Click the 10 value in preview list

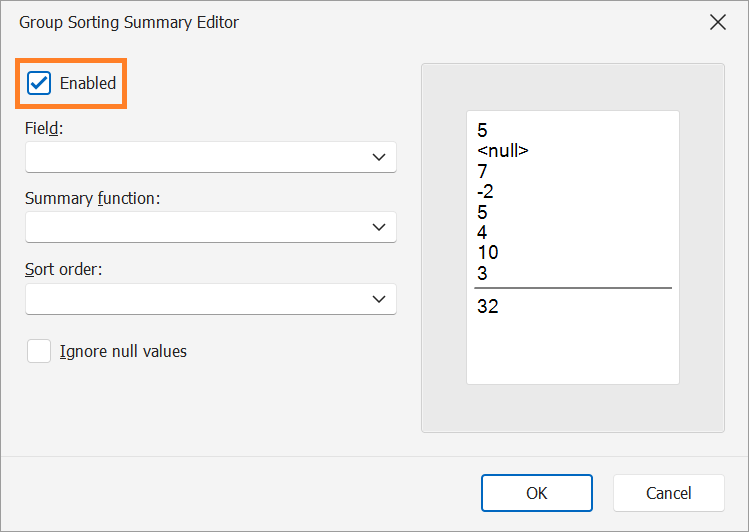[x=488, y=252]
